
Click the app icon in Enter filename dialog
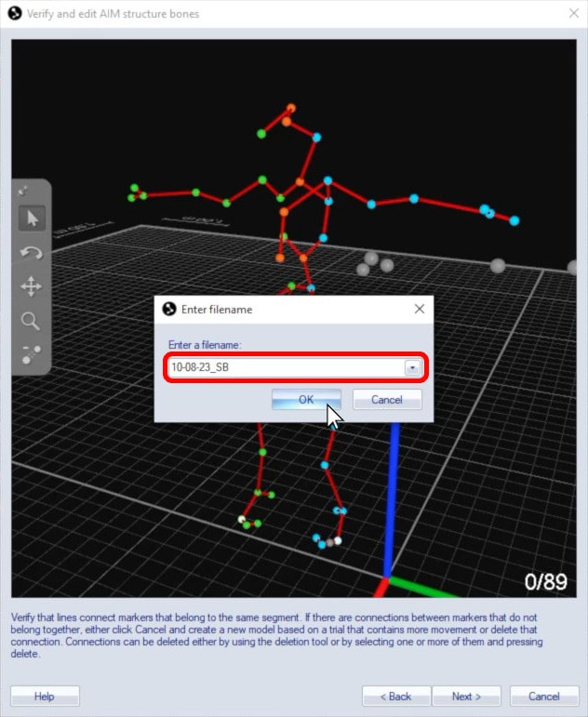[x=169, y=309]
